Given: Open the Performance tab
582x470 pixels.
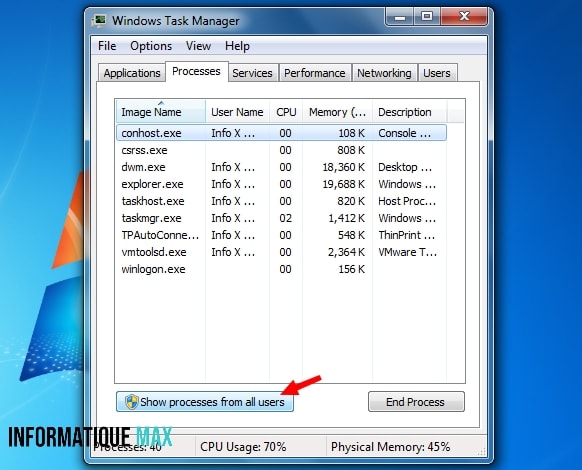Looking at the screenshot, I should (x=315, y=73).
